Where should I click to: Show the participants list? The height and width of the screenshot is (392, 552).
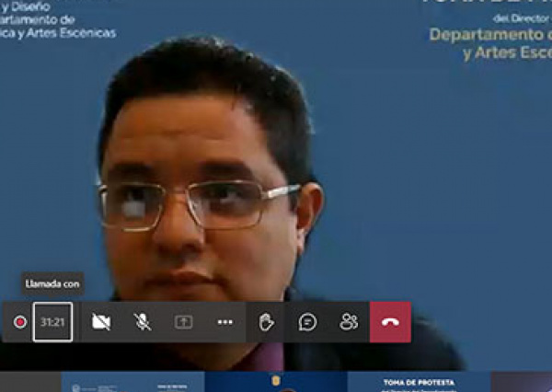(349, 322)
